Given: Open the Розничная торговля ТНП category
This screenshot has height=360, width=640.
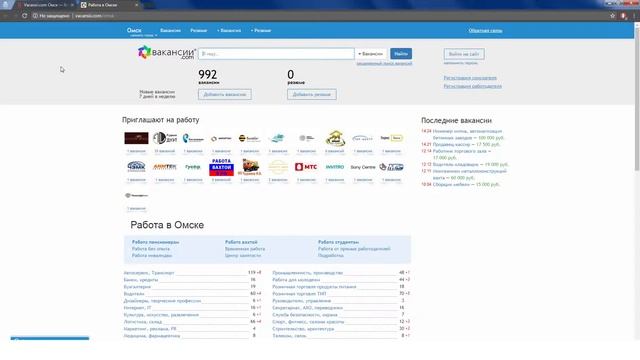Looking at the screenshot, I should coord(299,294).
